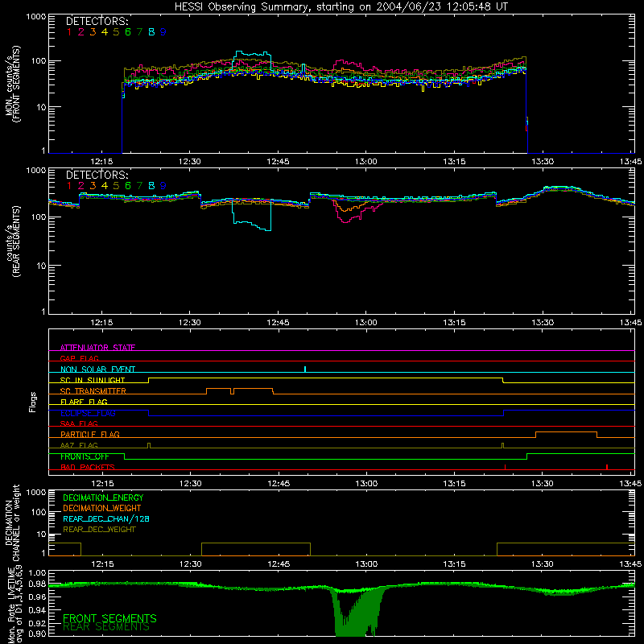Click the NON_SOLAR_EVENT spike near 12:50
Screen dimensions: 644x644
(x=305, y=369)
